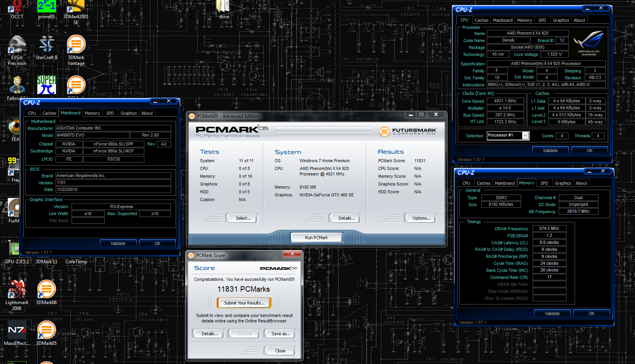The width and height of the screenshot is (635, 364).
Task: Click the Futuremark logo in PCMark05
Action: tap(408, 131)
